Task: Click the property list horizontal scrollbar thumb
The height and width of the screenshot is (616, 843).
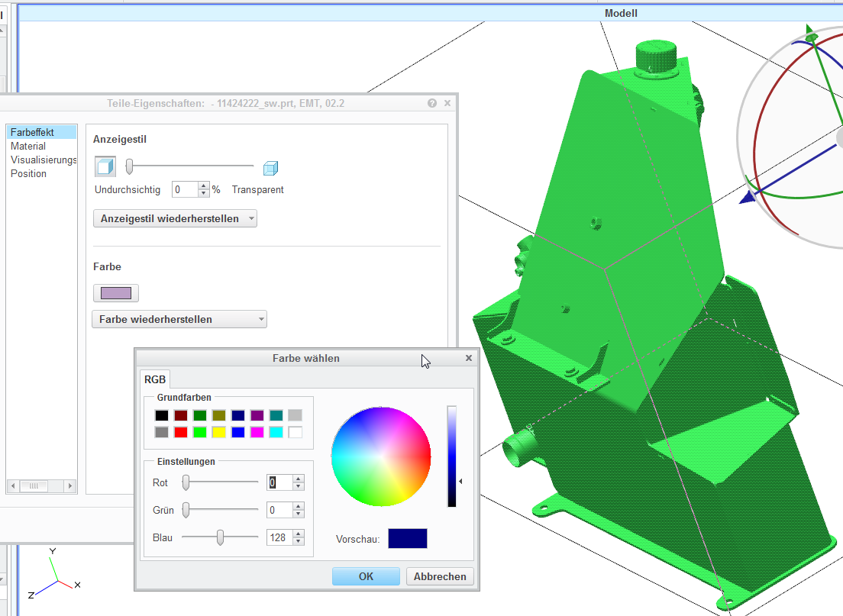Action: (x=34, y=486)
